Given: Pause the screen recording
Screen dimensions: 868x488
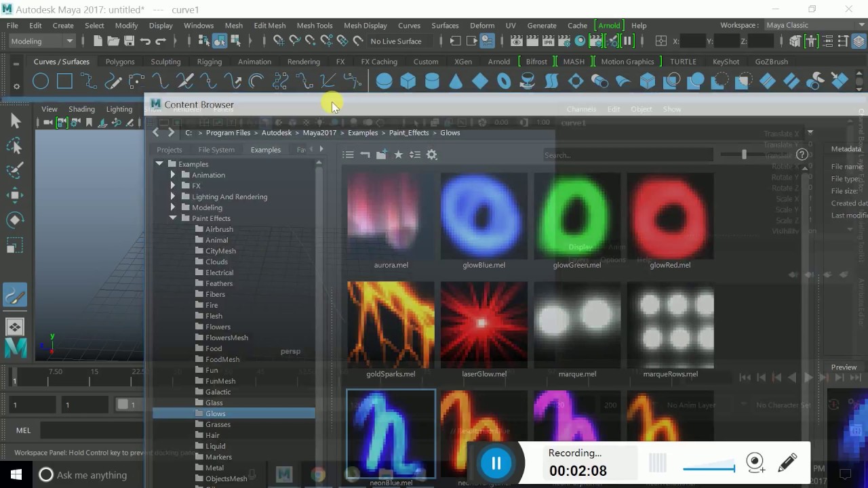Looking at the screenshot, I should pyautogui.click(x=496, y=464).
